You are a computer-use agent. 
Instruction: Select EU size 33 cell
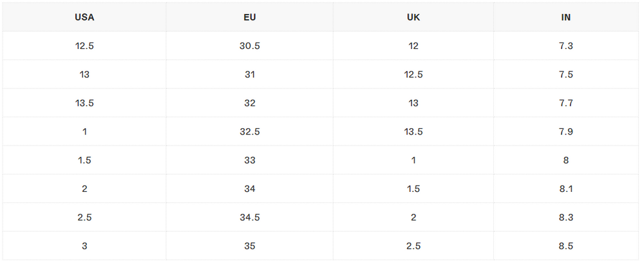coord(250,160)
